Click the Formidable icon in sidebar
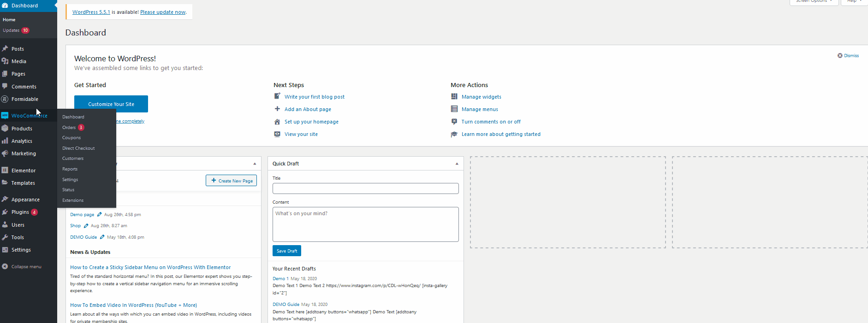Viewport: 868px width, 323px height. [x=5, y=99]
